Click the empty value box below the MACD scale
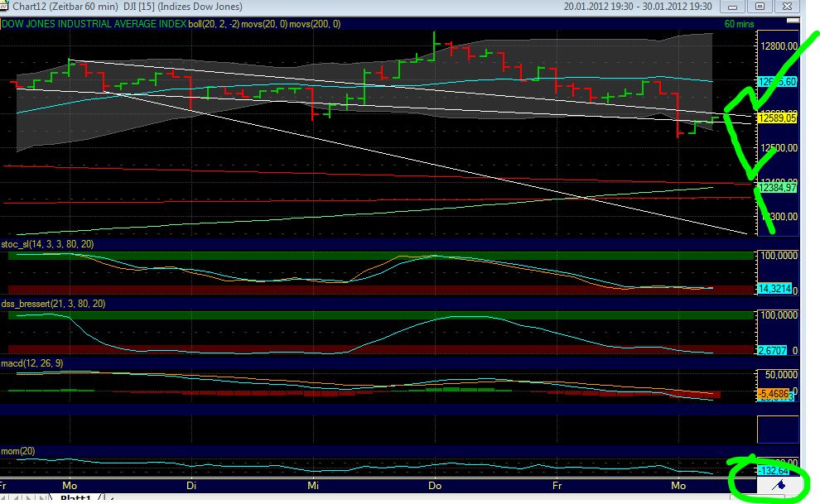The height and width of the screenshot is (504, 820). [x=778, y=430]
